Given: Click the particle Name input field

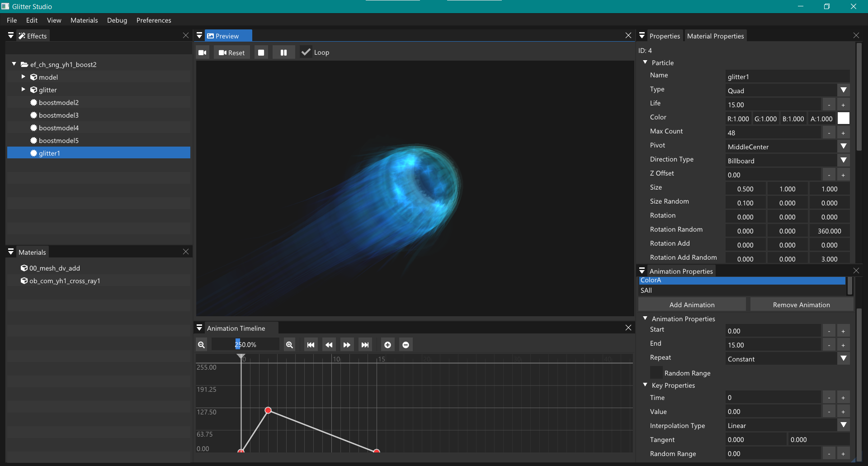Looking at the screenshot, I should pos(787,76).
